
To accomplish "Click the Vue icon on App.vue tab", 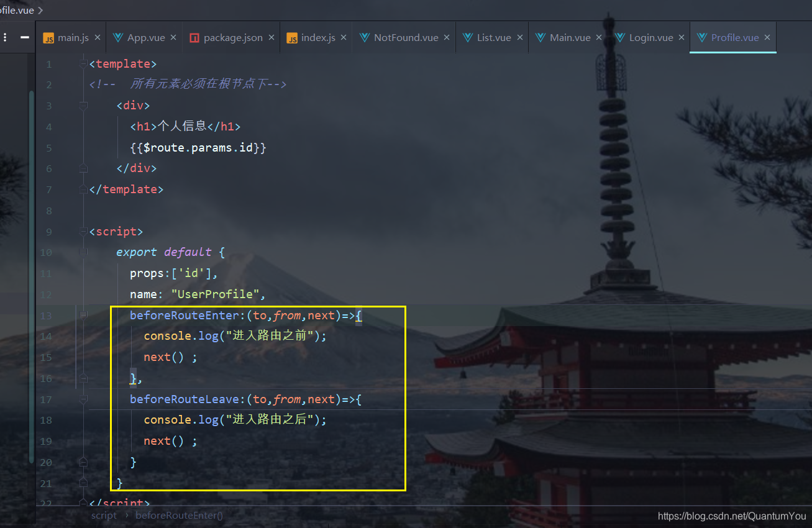I will pyautogui.click(x=118, y=37).
